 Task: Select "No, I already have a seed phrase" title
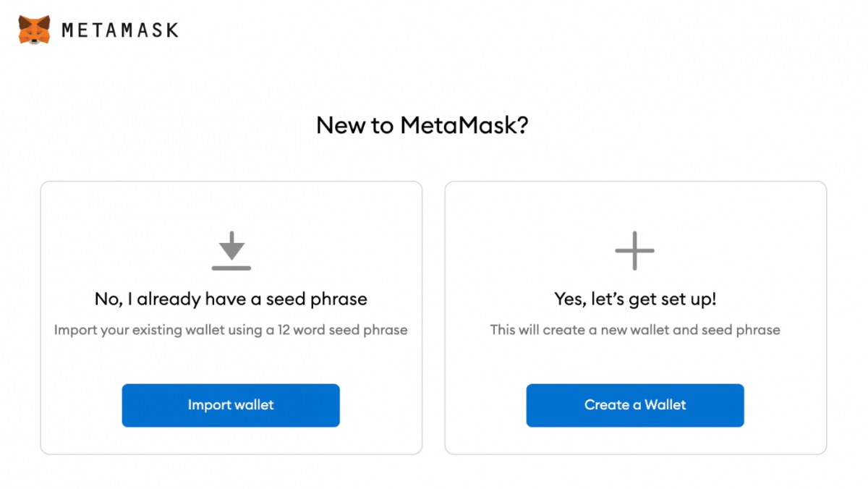231,299
